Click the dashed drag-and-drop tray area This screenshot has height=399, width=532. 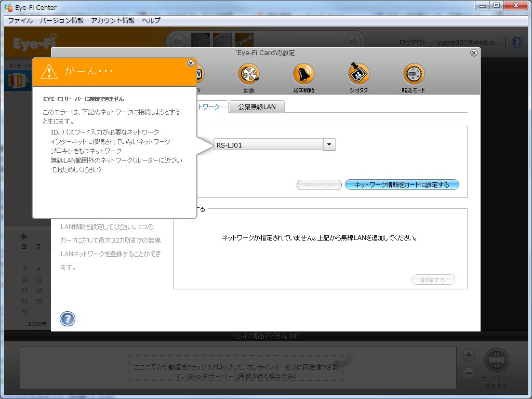pos(236,368)
